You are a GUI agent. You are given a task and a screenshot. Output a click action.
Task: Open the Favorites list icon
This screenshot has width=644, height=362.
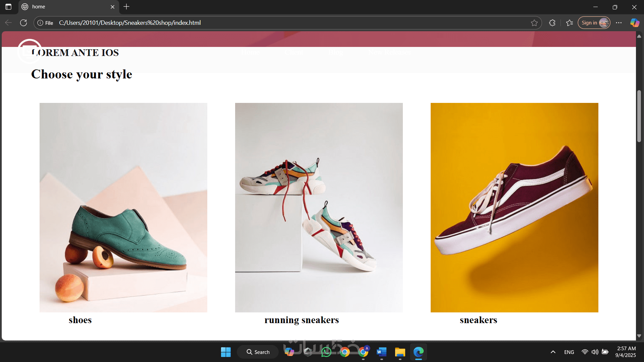click(x=570, y=23)
